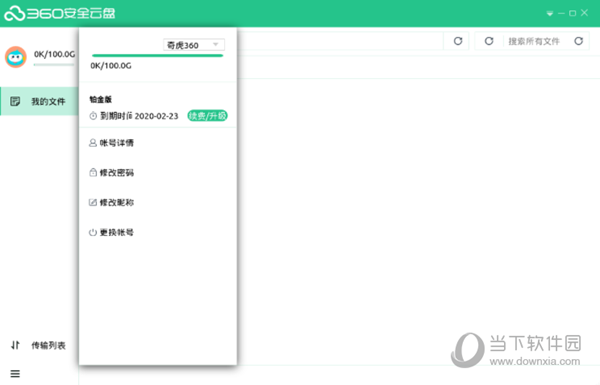The image size is (600, 385).
Task: Click the green storage usage bar in panel
Action: [x=158, y=56]
